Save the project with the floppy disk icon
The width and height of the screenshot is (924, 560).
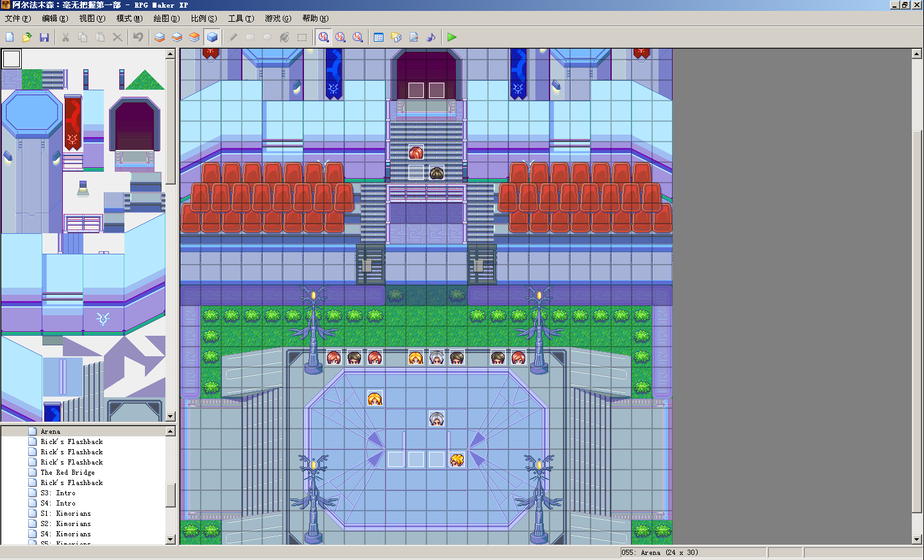tap(44, 37)
